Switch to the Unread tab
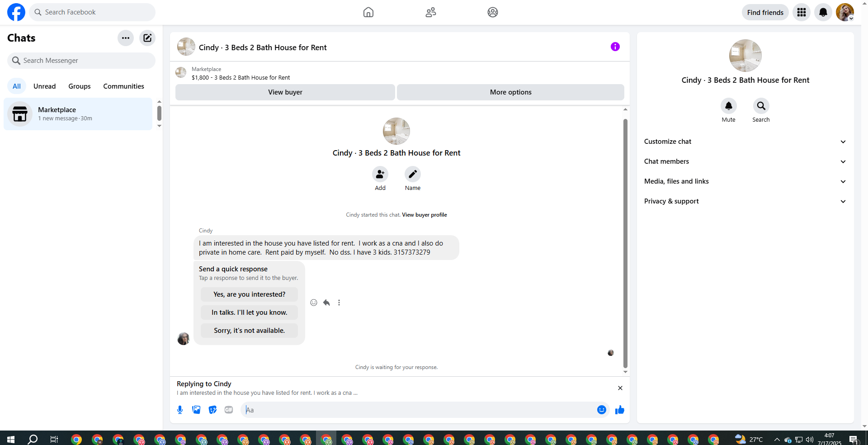Viewport: 868px width, 445px height. (45, 86)
